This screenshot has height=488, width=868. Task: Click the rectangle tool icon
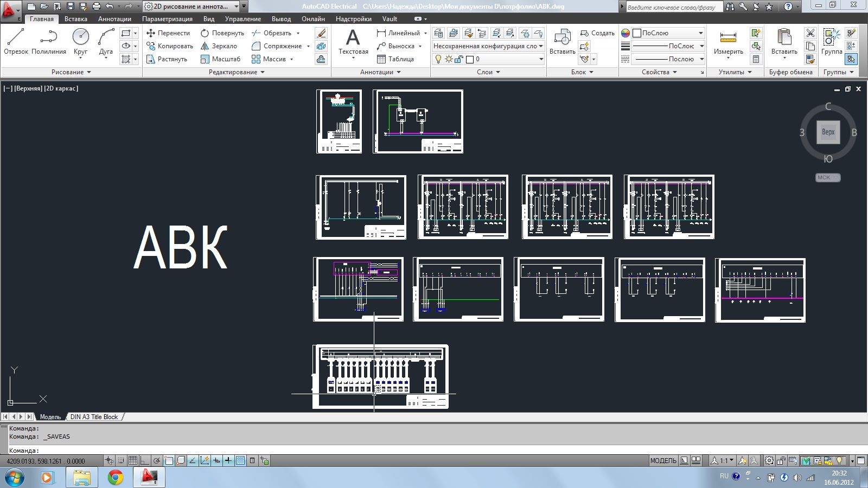[x=126, y=33]
